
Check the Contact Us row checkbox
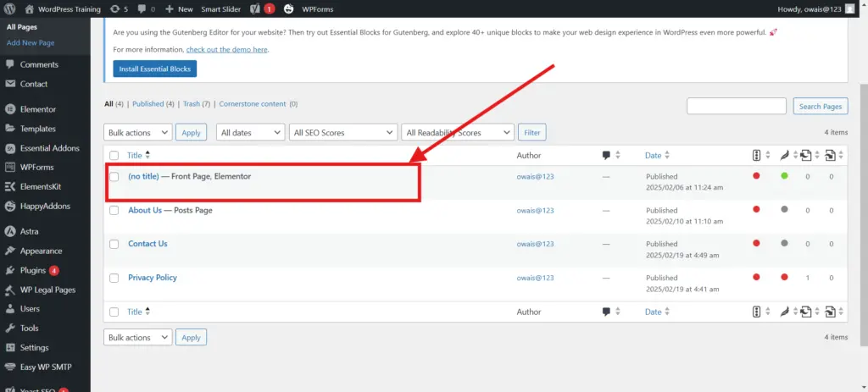point(114,245)
